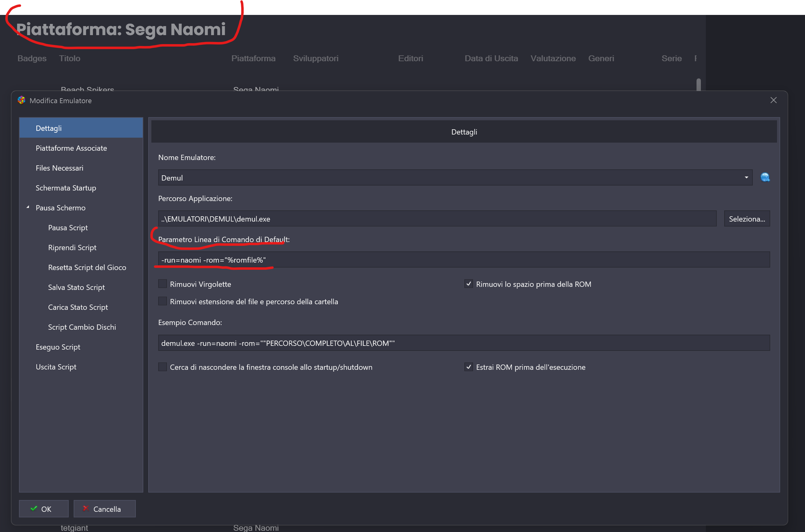Click the emulator search globe icon
Image resolution: width=805 pixels, height=532 pixels.
click(x=765, y=177)
